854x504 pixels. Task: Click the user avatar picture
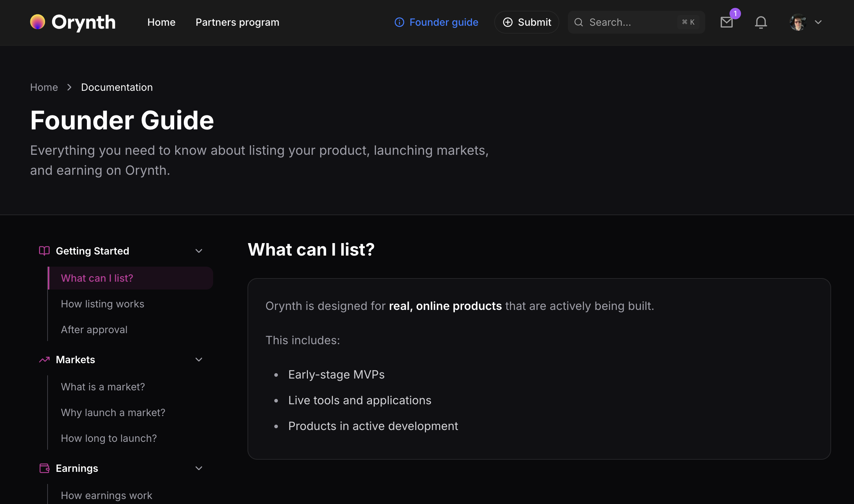coord(798,22)
